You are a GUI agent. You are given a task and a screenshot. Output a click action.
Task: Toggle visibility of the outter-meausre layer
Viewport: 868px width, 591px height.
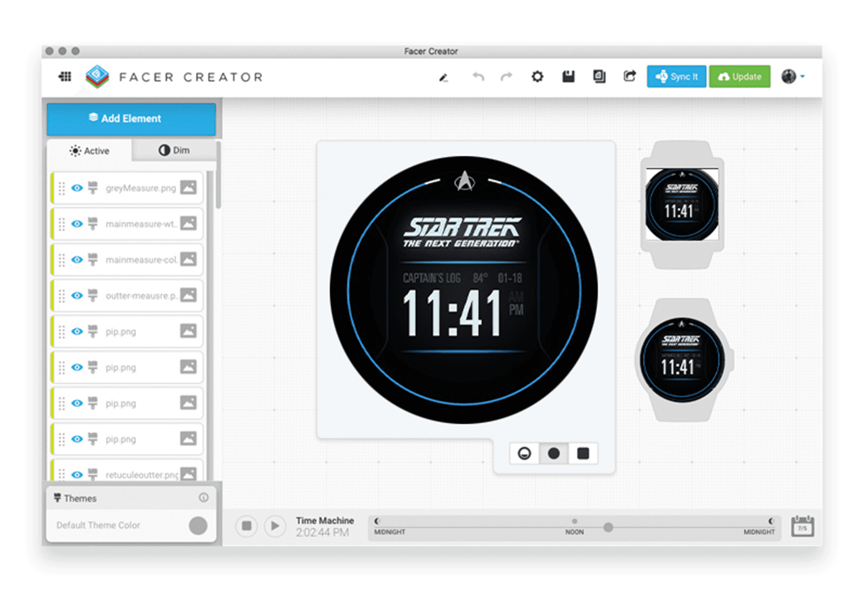(x=77, y=295)
